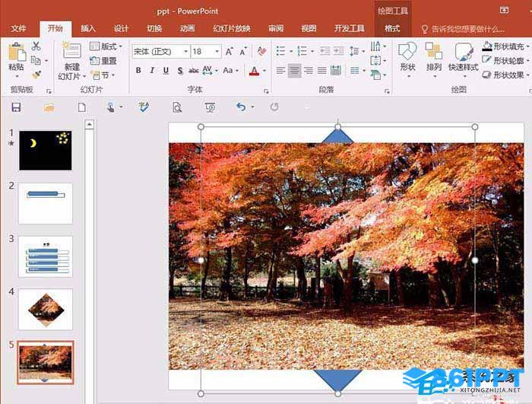532x404 pixels.
Task: Open the 节 Section button
Action: [x=103, y=75]
